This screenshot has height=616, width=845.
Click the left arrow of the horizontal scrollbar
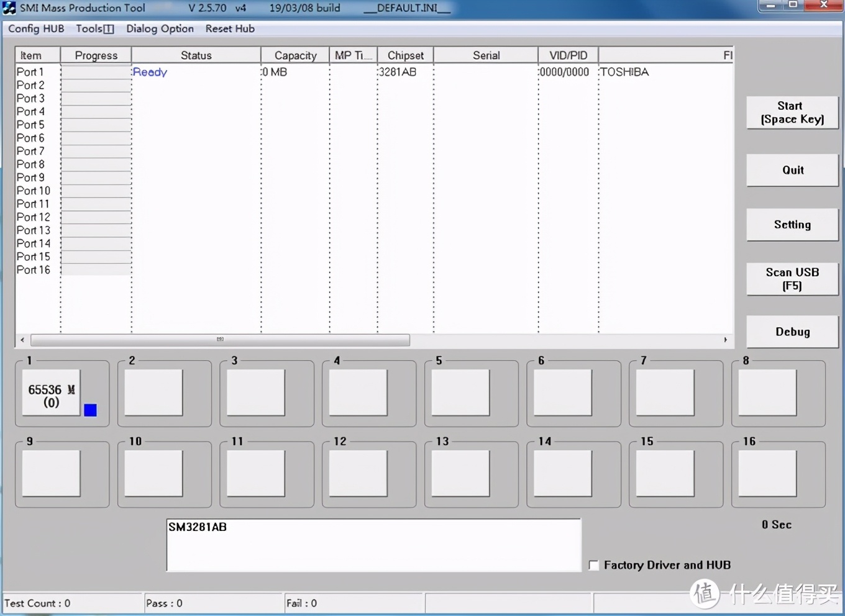(22, 340)
